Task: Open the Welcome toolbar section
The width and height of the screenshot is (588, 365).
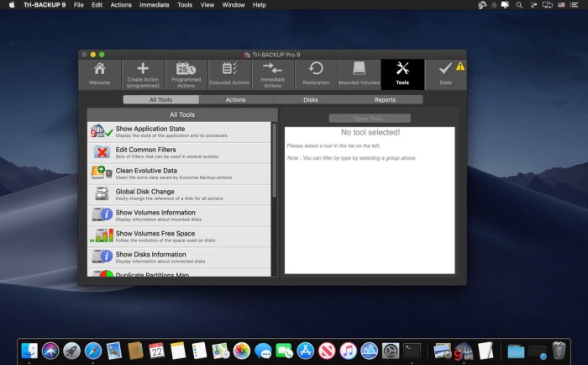Action: pyautogui.click(x=100, y=74)
